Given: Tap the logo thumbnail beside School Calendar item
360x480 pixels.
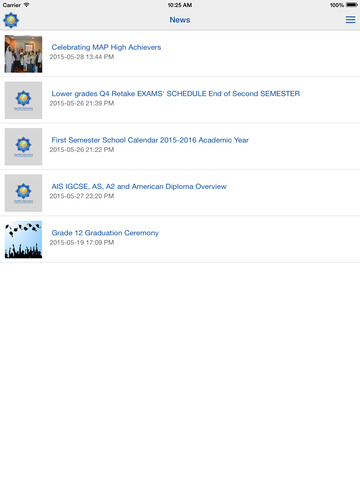Looking at the screenshot, I should [x=23, y=147].
